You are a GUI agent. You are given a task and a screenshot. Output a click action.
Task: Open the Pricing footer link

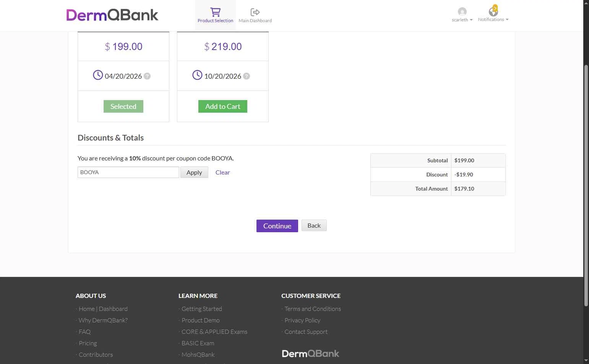click(x=88, y=343)
